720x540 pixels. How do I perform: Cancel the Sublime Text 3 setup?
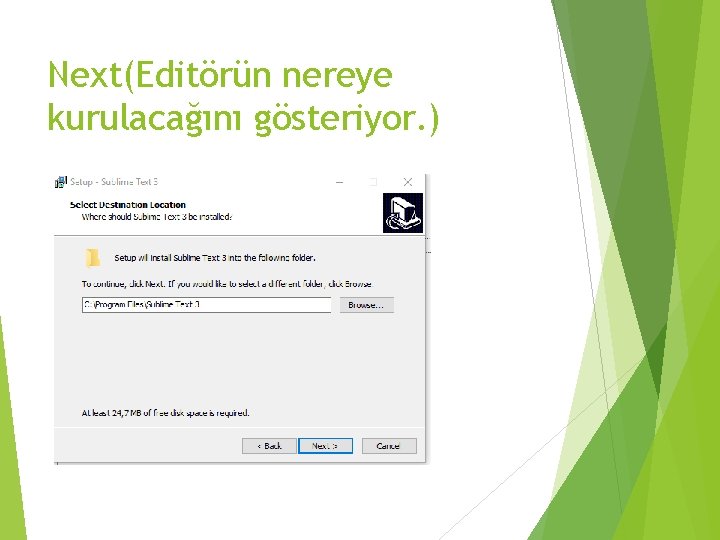(x=389, y=446)
